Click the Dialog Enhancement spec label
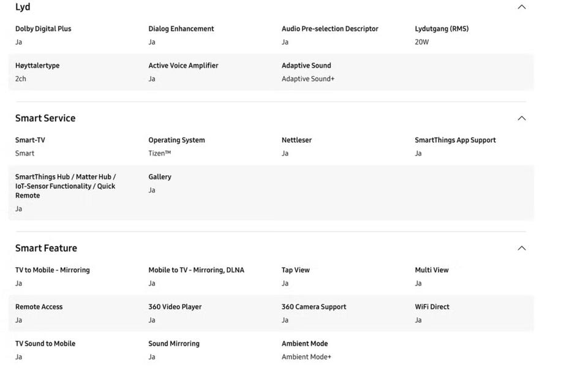This screenshot has height=378, width=588. (181, 29)
